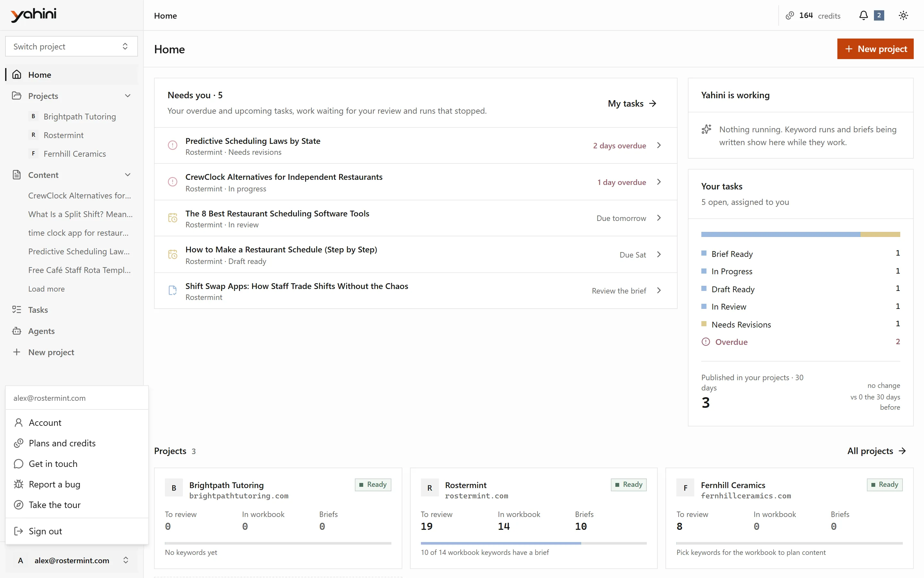
Task: Collapse the Content section chevron
Action: pyautogui.click(x=127, y=175)
